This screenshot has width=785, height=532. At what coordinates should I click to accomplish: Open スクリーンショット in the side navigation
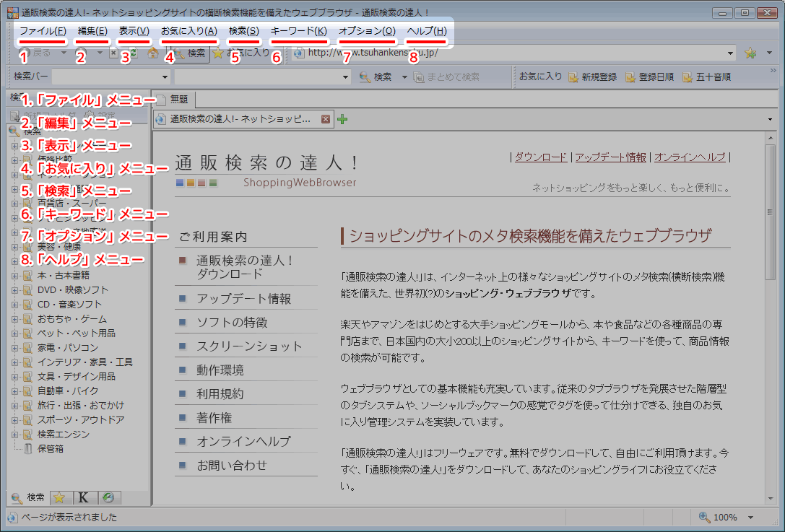pyautogui.click(x=249, y=346)
